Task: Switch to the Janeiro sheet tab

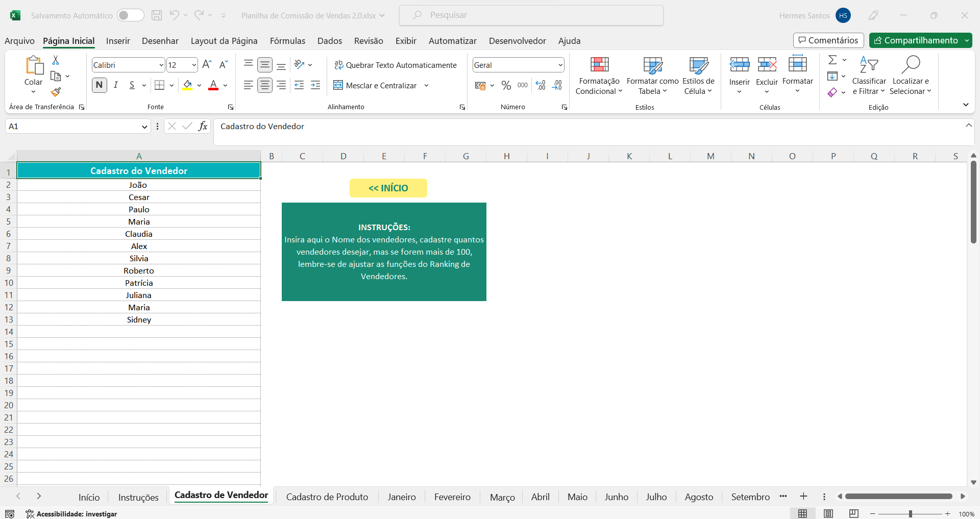Action: [x=402, y=497]
